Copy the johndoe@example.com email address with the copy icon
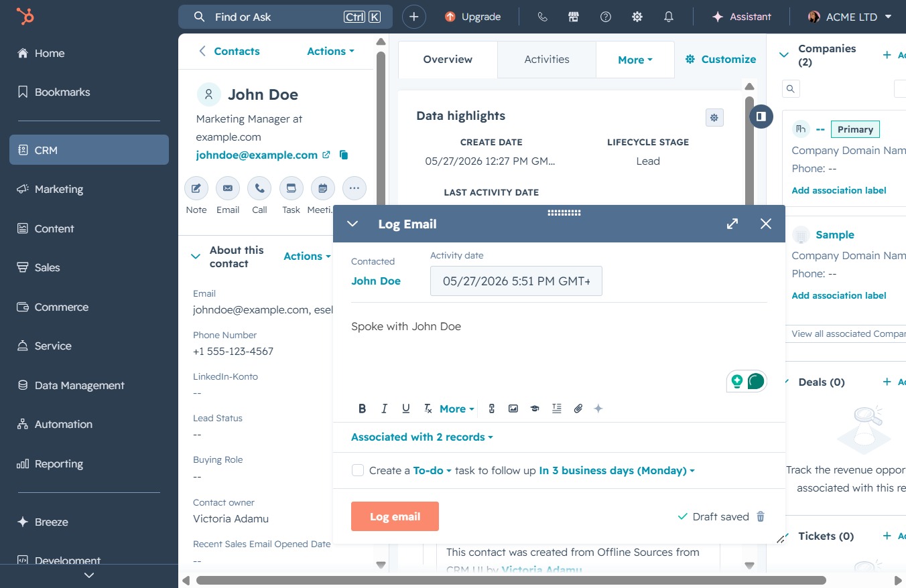 344,155
